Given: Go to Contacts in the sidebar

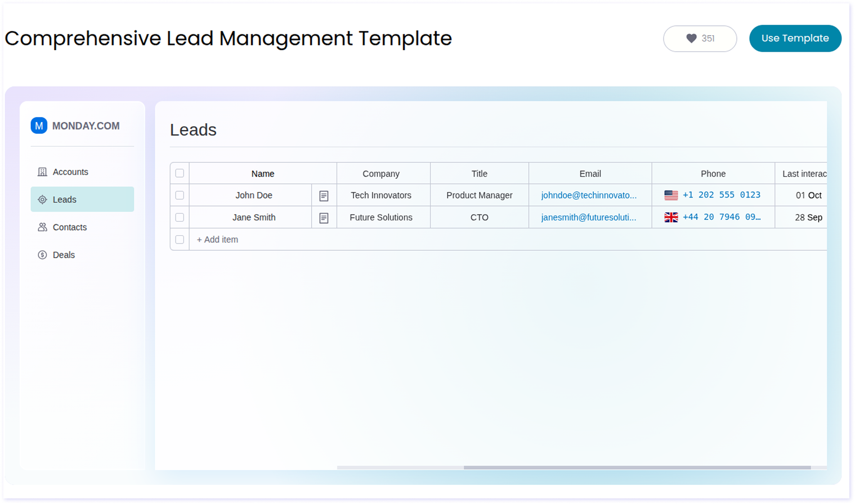Looking at the screenshot, I should pyautogui.click(x=82, y=227).
